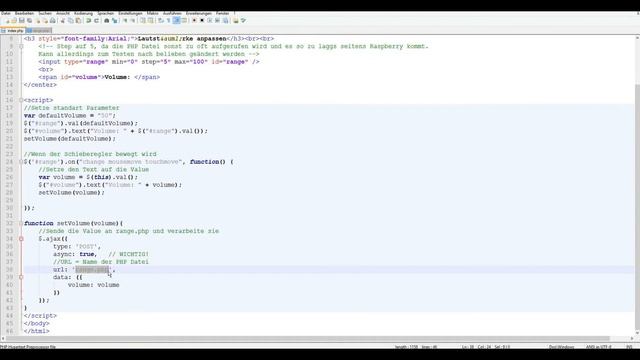640x360 pixels.
Task: Click the Ln / Col position status entry
Action: pyautogui.click(x=486, y=347)
